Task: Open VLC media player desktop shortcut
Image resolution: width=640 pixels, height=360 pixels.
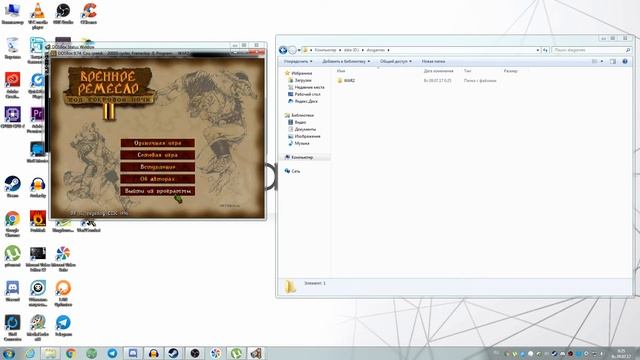Action: click(38, 16)
